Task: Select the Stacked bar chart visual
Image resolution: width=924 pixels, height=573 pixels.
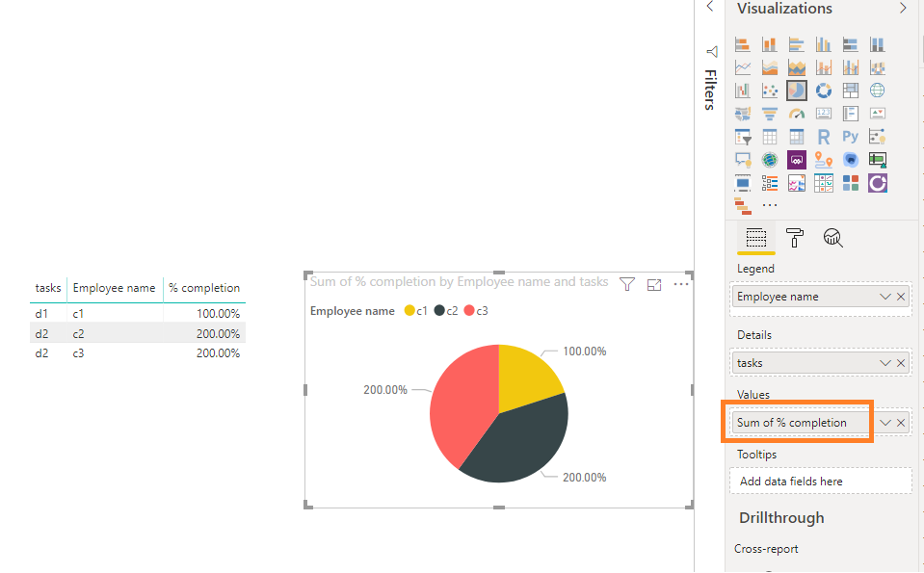Action: click(x=743, y=44)
